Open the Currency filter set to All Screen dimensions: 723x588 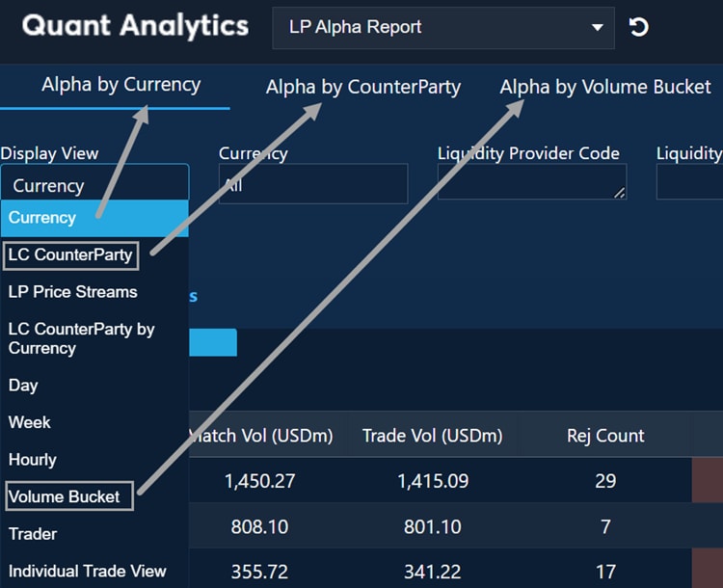[x=312, y=184]
